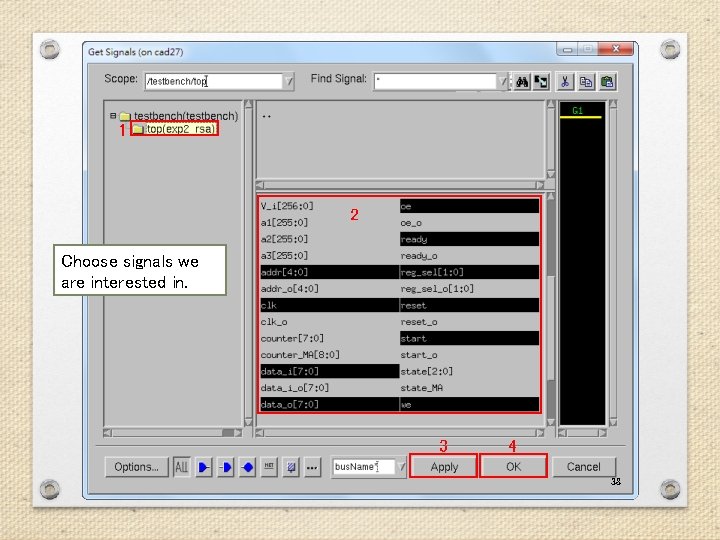Image resolution: width=720 pixels, height=540 pixels.
Task: Select the clk signal row
Action: (330, 305)
